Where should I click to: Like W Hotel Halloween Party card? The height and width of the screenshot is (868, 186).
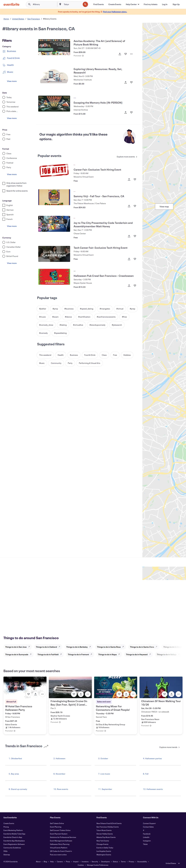[28, 694]
